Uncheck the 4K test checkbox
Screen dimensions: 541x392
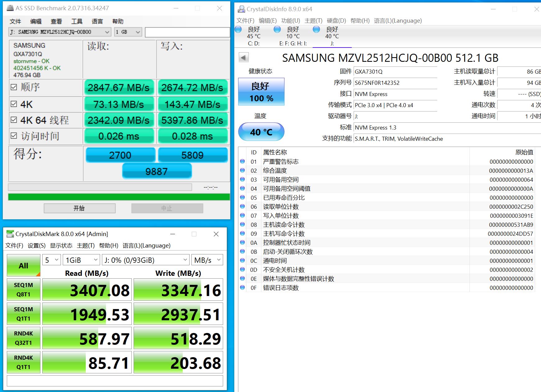click(14, 104)
